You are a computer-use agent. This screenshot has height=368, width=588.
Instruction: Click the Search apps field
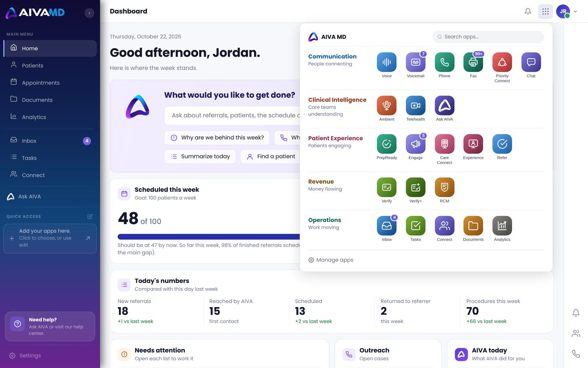(488, 37)
